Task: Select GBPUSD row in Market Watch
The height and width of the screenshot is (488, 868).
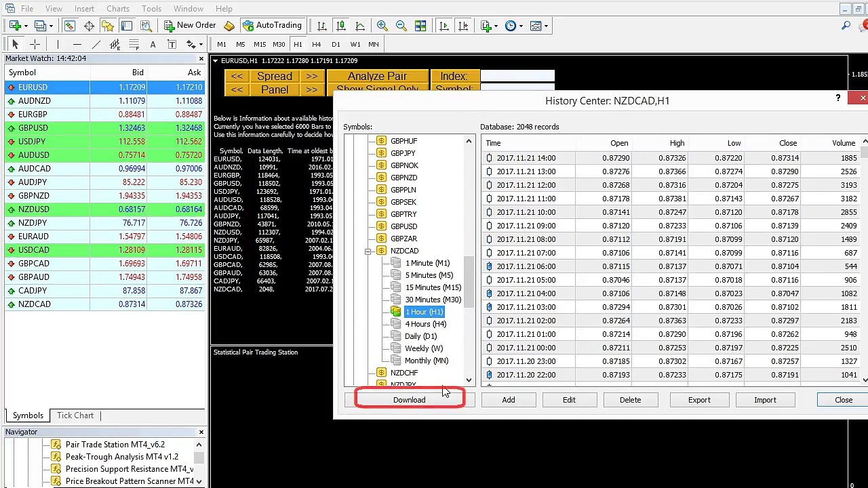Action: pos(104,127)
